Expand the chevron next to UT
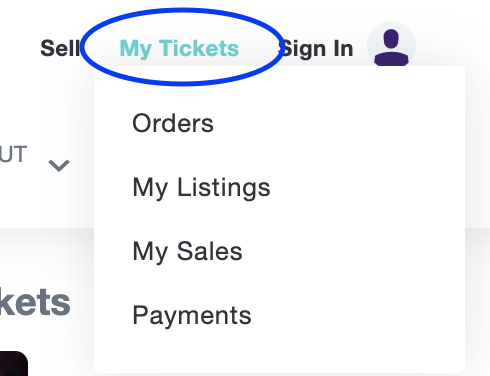 click(59, 165)
